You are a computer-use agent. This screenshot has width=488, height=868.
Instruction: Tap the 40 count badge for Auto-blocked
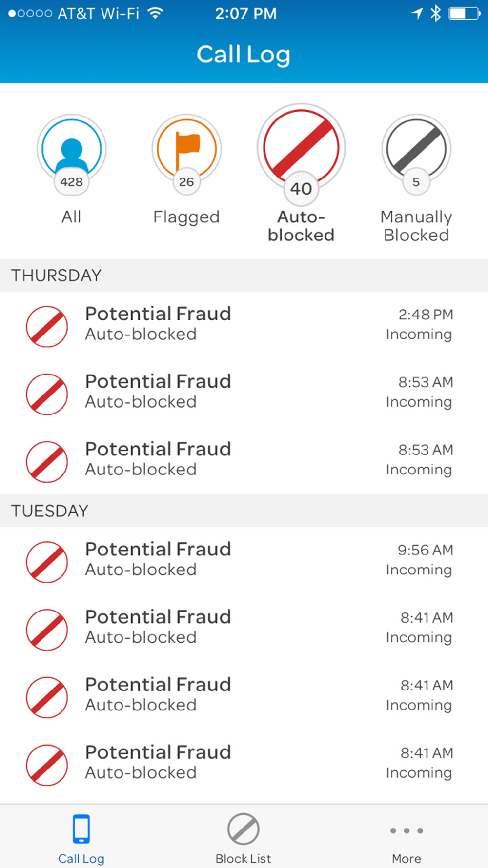[x=301, y=189]
